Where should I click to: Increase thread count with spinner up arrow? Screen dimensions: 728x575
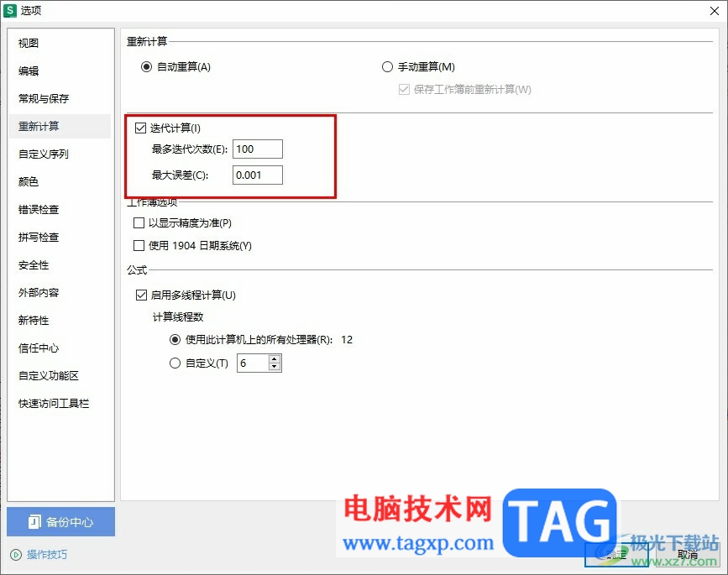click(x=275, y=358)
